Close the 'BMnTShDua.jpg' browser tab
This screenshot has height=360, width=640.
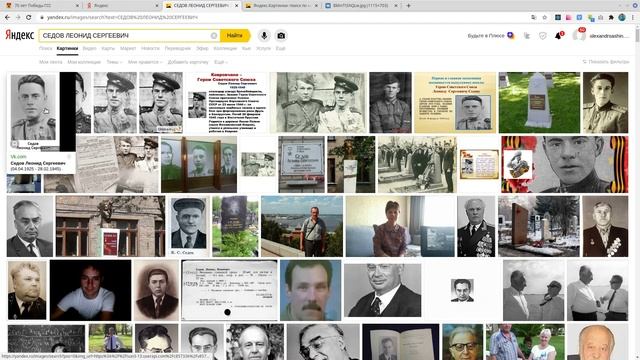coord(397,6)
